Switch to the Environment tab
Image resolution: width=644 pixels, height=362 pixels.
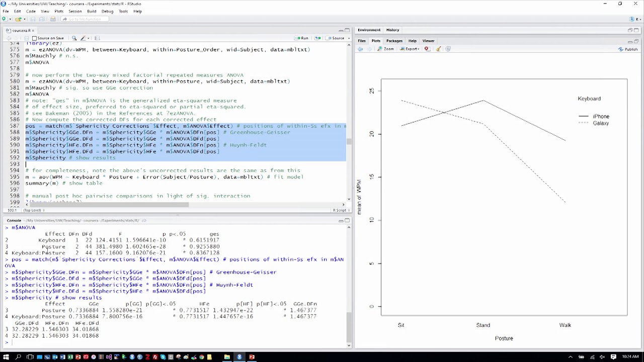click(369, 30)
